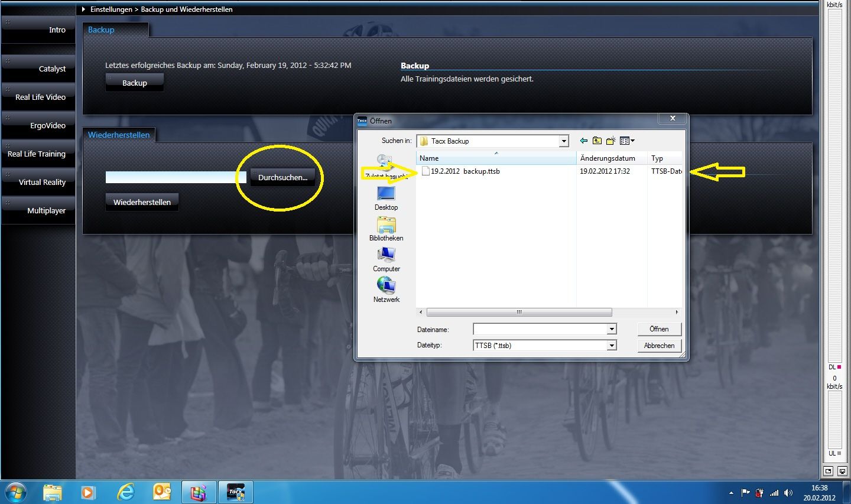851x504 pixels.
Task: Switch to Tacx app in taskbar
Action: [x=236, y=492]
